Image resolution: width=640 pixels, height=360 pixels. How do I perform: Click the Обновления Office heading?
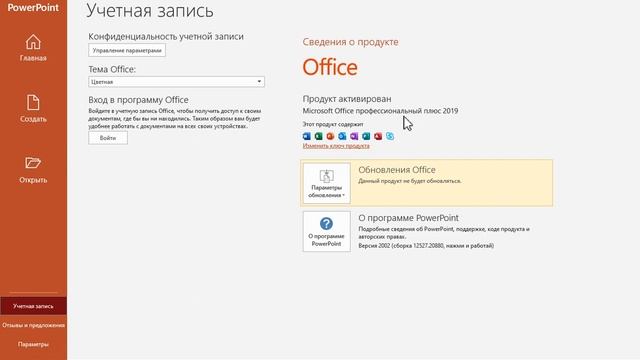pyautogui.click(x=397, y=170)
